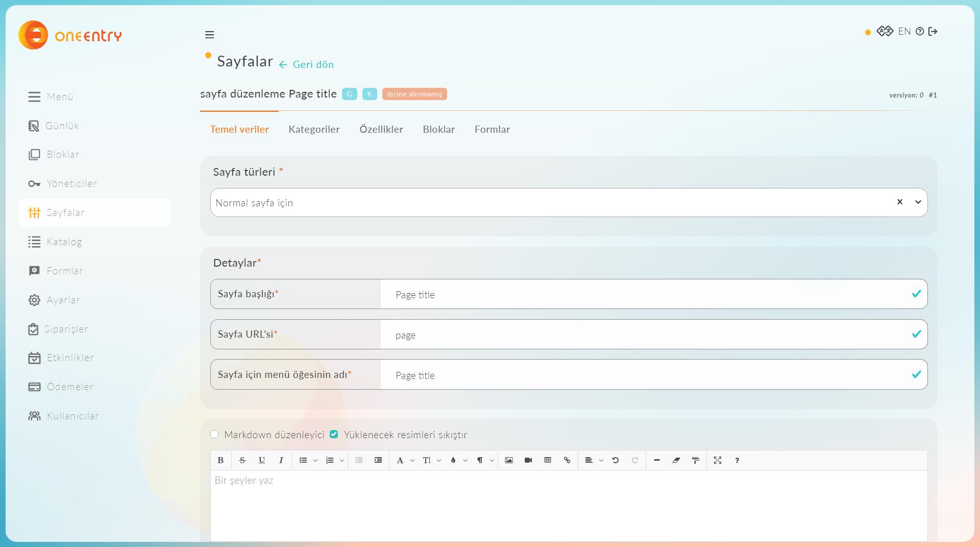The image size is (980, 547).
Task: Open Ödemeler in the sidebar
Action: click(x=94, y=387)
